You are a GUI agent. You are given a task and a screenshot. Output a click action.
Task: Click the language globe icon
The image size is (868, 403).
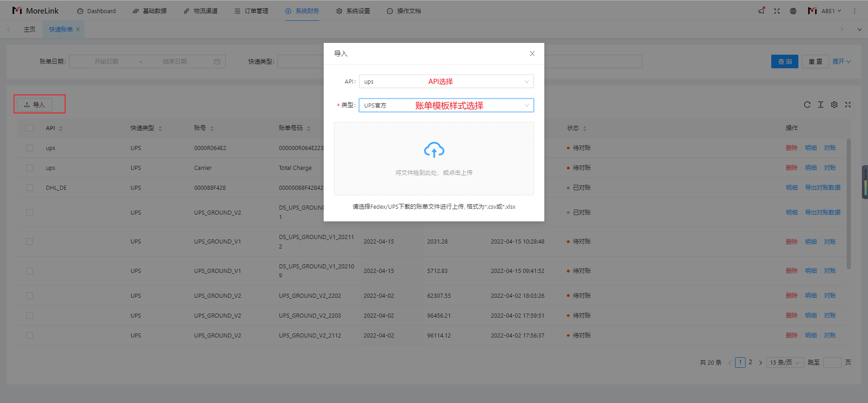[x=793, y=11]
